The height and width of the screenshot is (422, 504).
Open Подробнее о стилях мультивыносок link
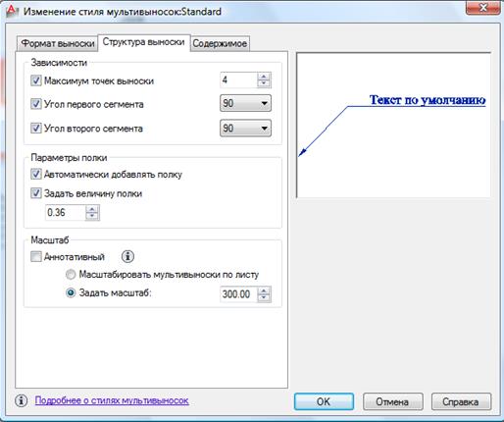[x=112, y=400]
